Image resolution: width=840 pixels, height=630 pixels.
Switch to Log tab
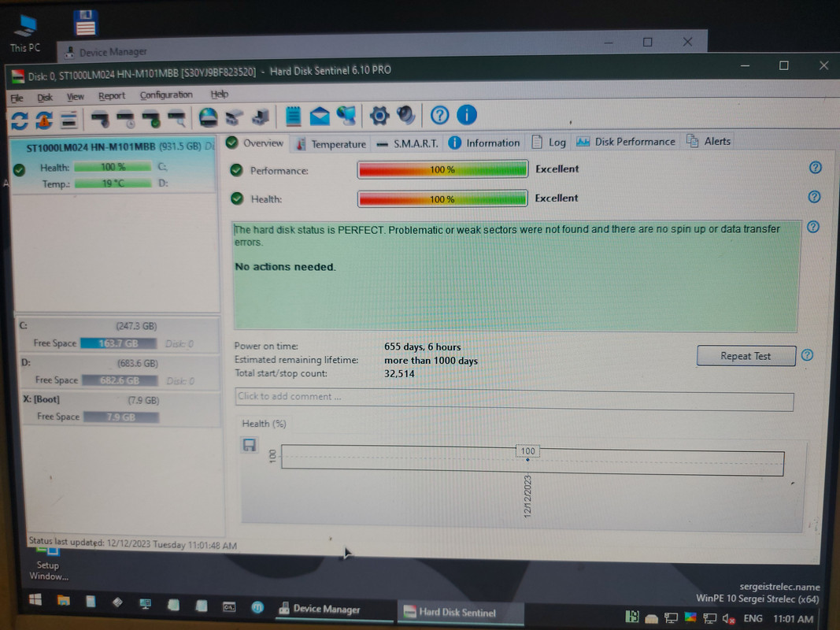(x=549, y=142)
